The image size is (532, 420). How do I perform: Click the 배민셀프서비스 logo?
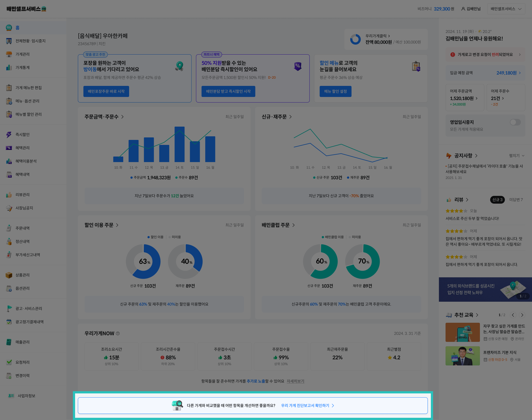pos(26,9)
